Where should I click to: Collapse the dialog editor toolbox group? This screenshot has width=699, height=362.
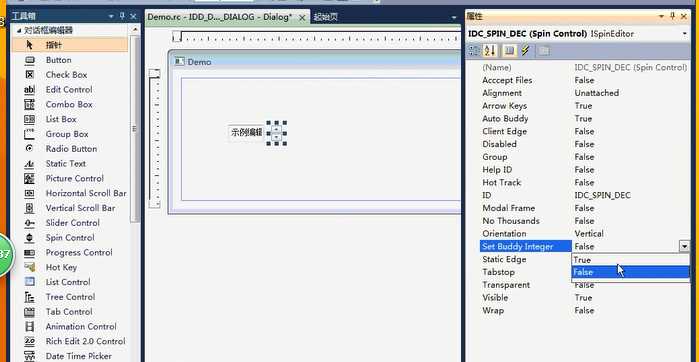(x=19, y=30)
